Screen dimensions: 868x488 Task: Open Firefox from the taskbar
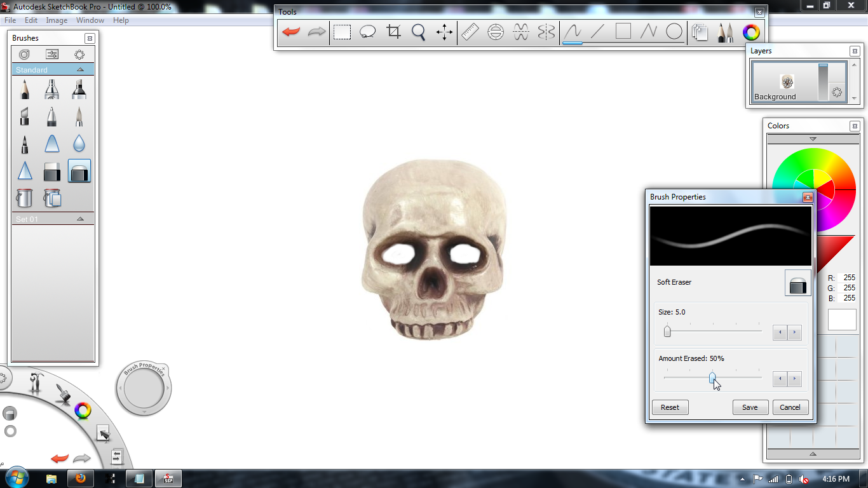click(80, 478)
